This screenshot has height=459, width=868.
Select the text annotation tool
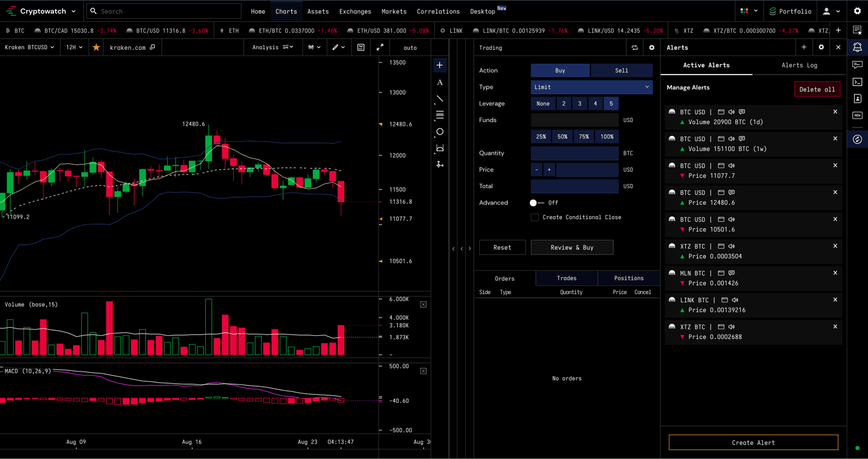(x=440, y=82)
